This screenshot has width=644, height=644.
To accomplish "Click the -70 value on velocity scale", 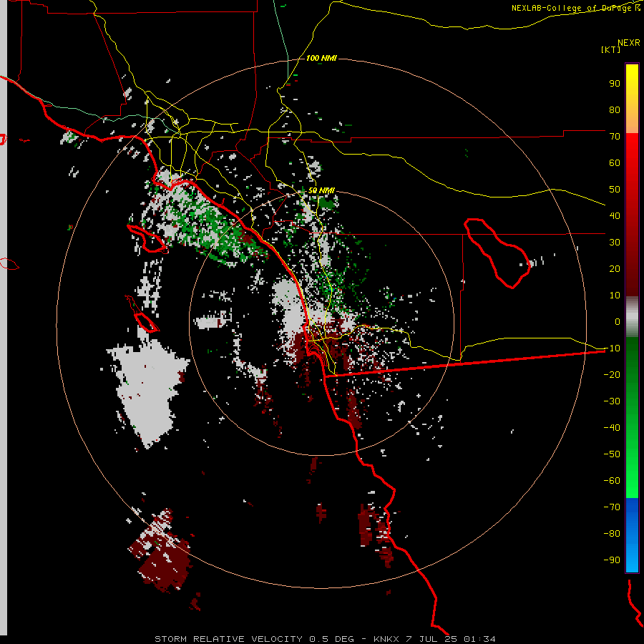I will [x=612, y=507].
